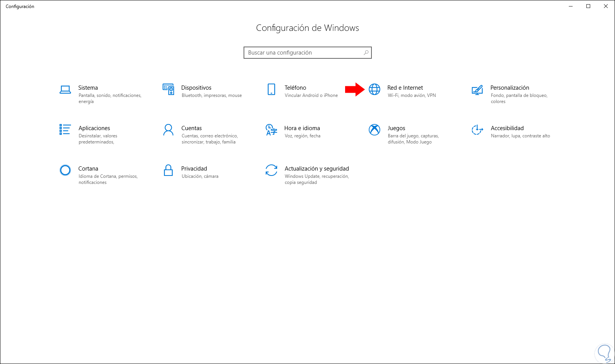Image resolution: width=615 pixels, height=364 pixels.
Task: Click the search magnifier icon
Action: (366, 53)
